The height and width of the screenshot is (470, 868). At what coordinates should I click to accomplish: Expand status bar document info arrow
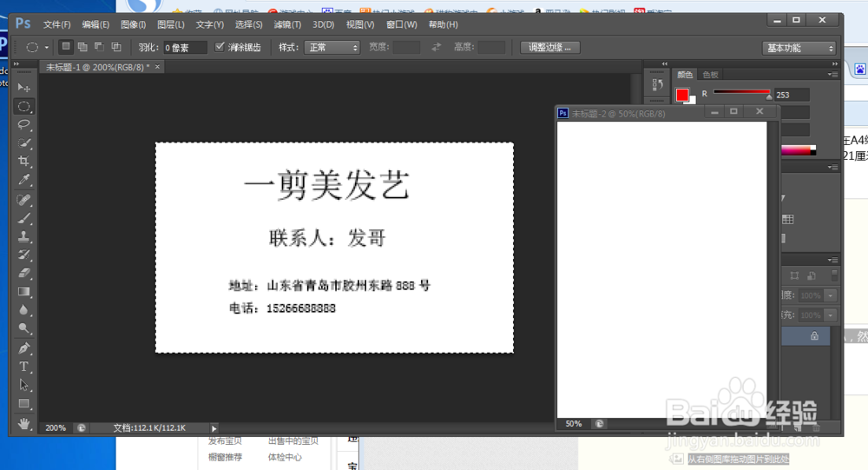(214, 428)
